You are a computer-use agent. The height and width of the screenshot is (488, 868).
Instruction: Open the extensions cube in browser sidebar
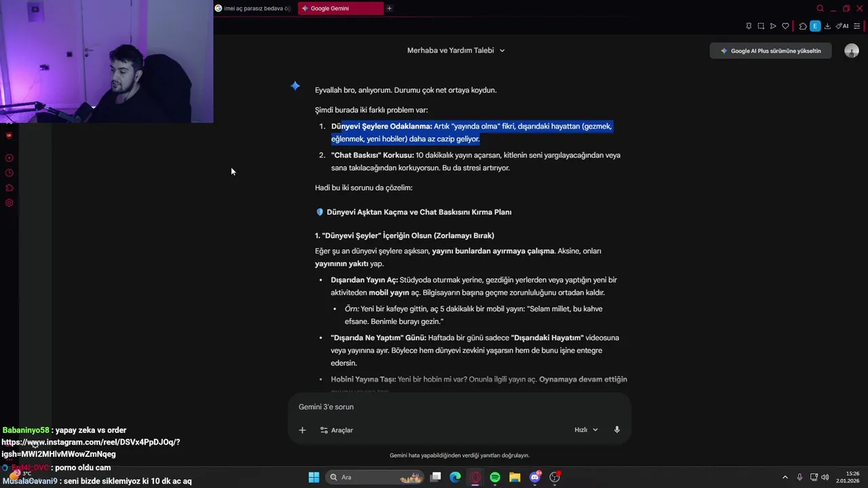9,188
